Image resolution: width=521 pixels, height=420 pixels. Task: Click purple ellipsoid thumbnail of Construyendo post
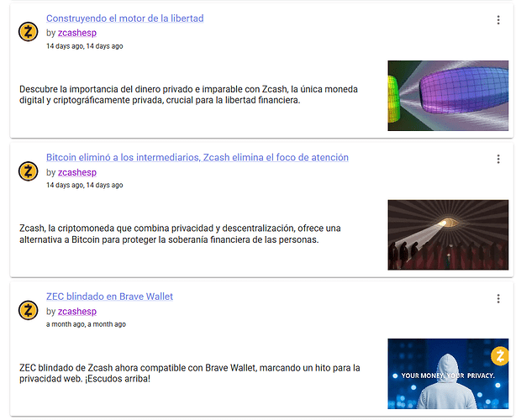click(448, 96)
